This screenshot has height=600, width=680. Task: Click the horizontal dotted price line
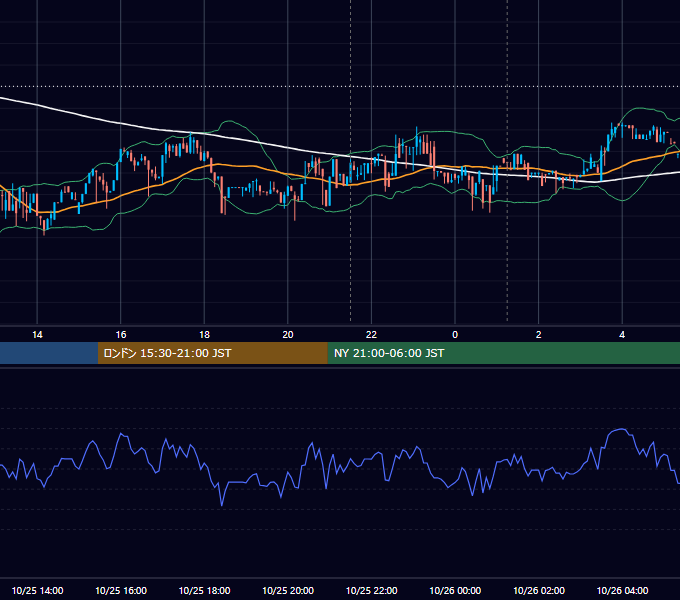[340, 86]
